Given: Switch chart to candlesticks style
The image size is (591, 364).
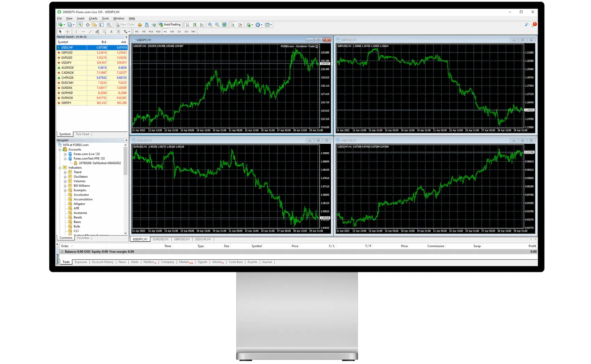Looking at the screenshot, I should pyautogui.click(x=195, y=25).
